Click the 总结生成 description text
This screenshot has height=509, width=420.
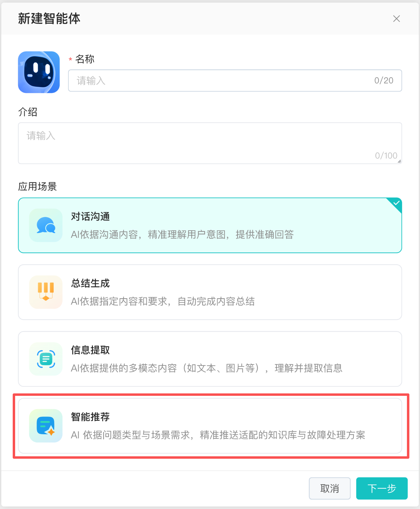163,301
